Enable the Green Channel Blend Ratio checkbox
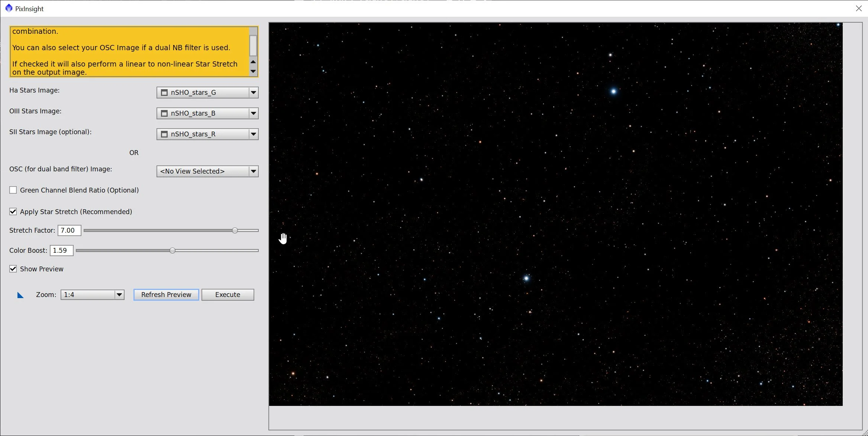The height and width of the screenshot is (436, 868). 13,190
